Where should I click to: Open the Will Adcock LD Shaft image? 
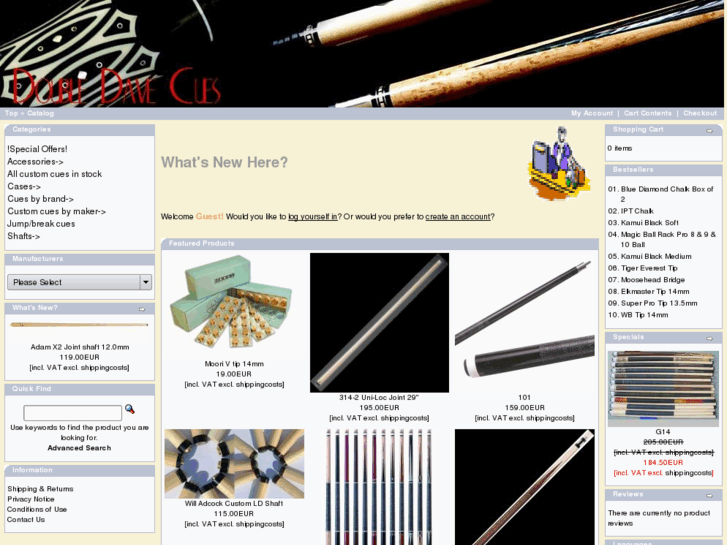click(234, 463)
